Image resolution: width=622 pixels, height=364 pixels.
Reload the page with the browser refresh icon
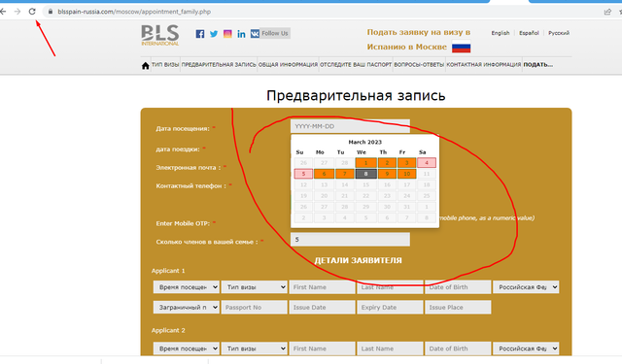point(32,12)
